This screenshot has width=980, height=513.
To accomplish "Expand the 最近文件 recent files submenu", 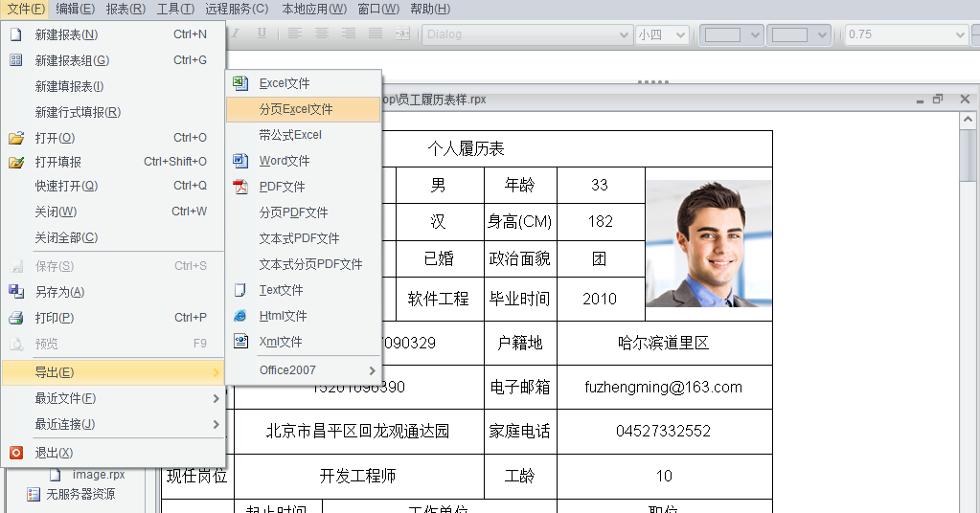I will click(216, 398).
